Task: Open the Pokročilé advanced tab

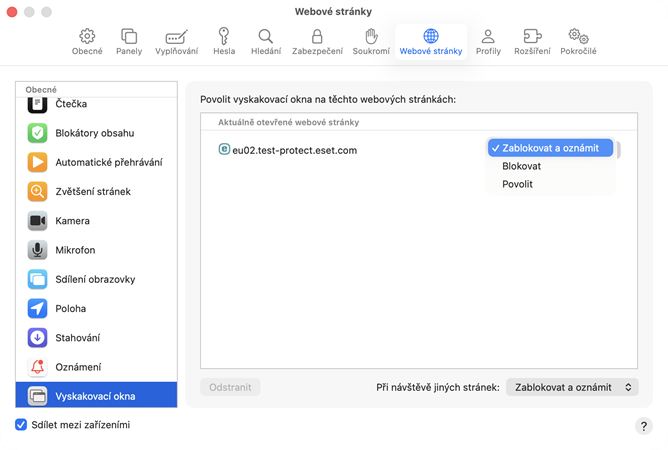Action: [x=578, y=41]
